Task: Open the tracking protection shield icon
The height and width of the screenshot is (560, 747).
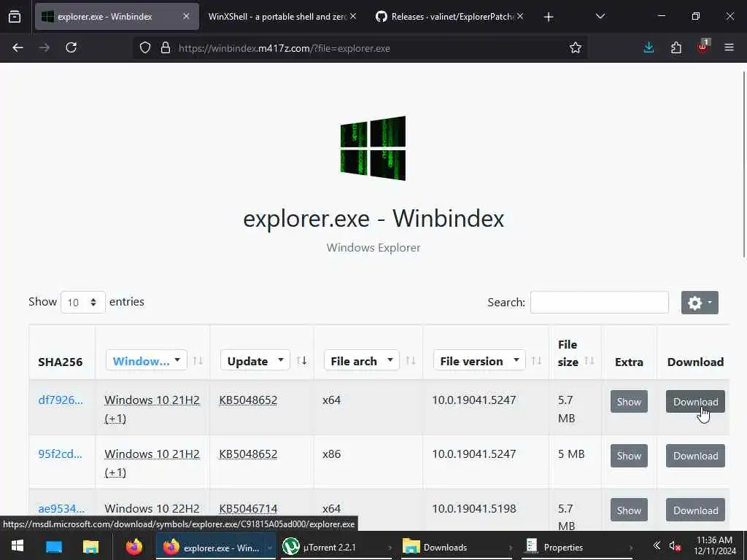Action: click(x=145, y=47)
